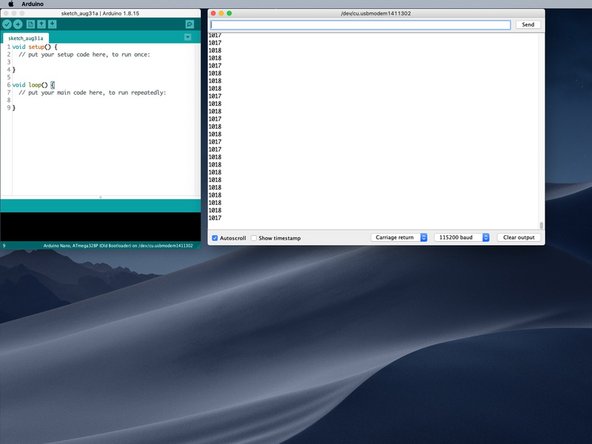592x444 pixels.
Task: Click the Upload sketch arrow icon
Action: 18,25
